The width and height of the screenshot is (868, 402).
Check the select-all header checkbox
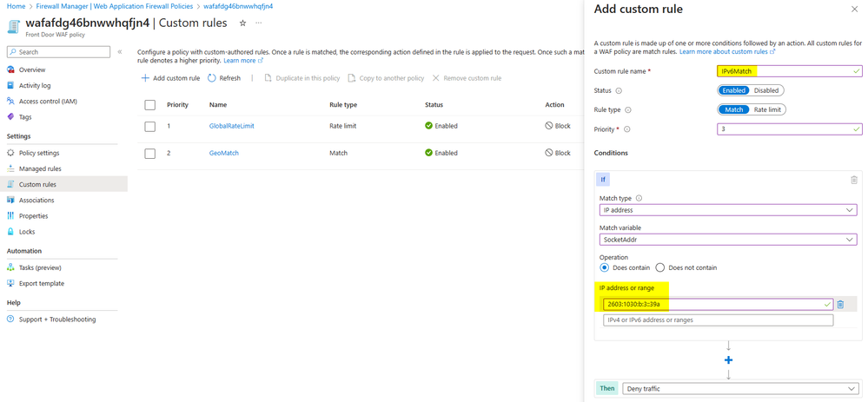150,105
